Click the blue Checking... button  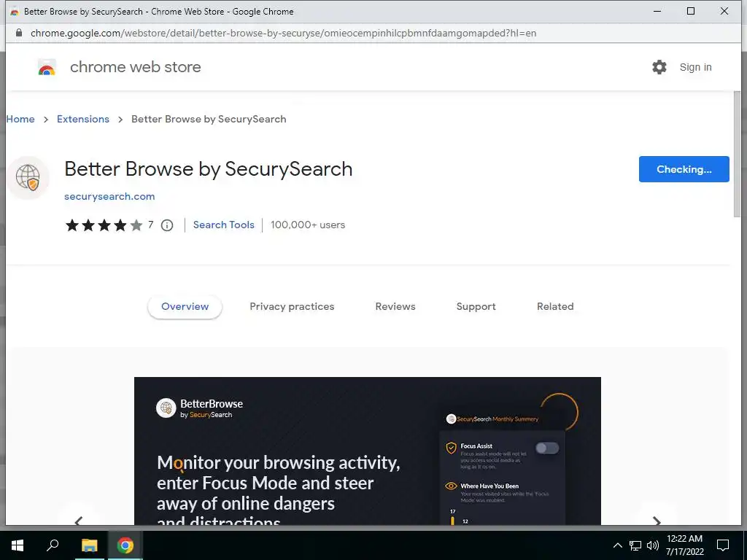point(684,169)
